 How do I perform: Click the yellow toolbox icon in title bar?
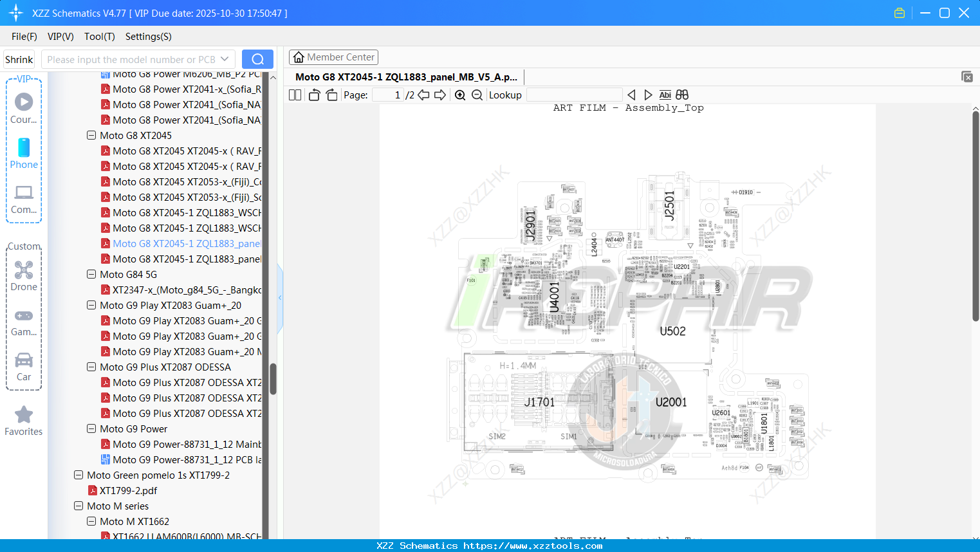tap(900, 13)
